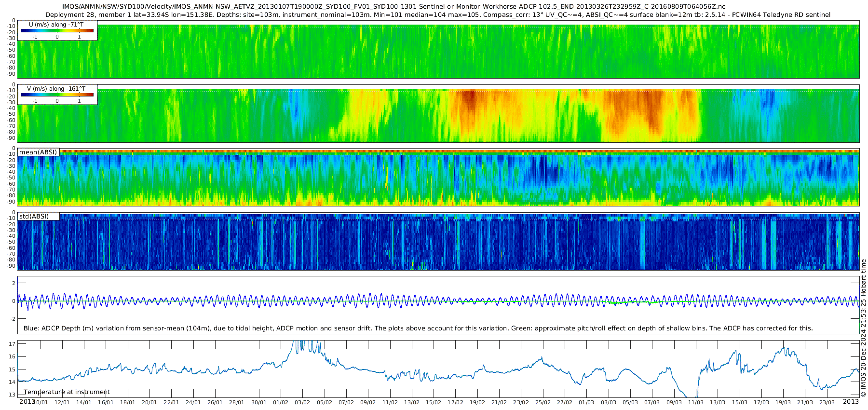Select the mean(ABSI) panel label
Screen dimensions: 868x410
click(x=39, y=152)
